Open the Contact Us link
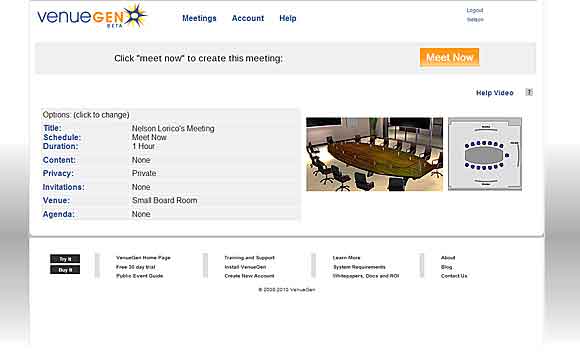Screen dimensions: 580x360 click(454, 276)
